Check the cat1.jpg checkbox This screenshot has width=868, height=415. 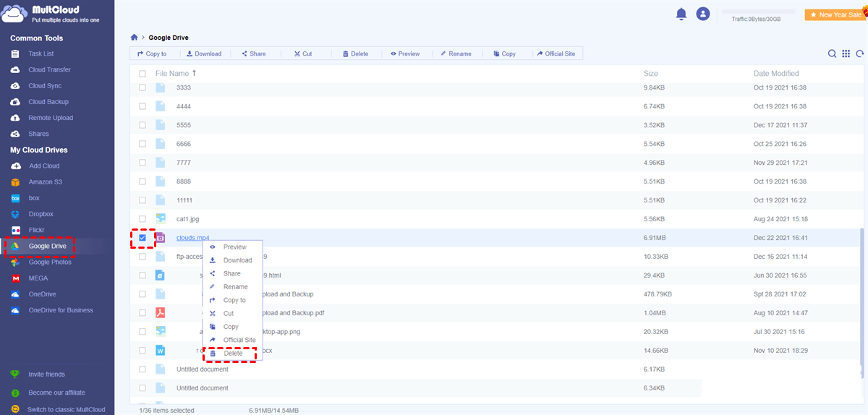tap(142, 218)
